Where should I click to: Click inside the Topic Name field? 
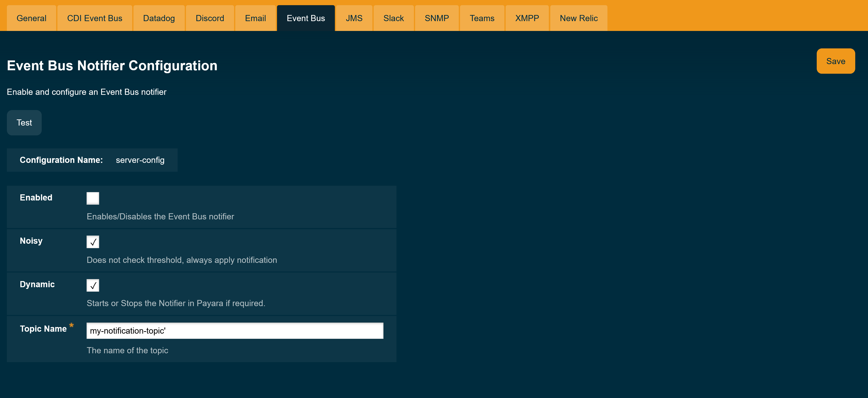(x=235, y=330)
